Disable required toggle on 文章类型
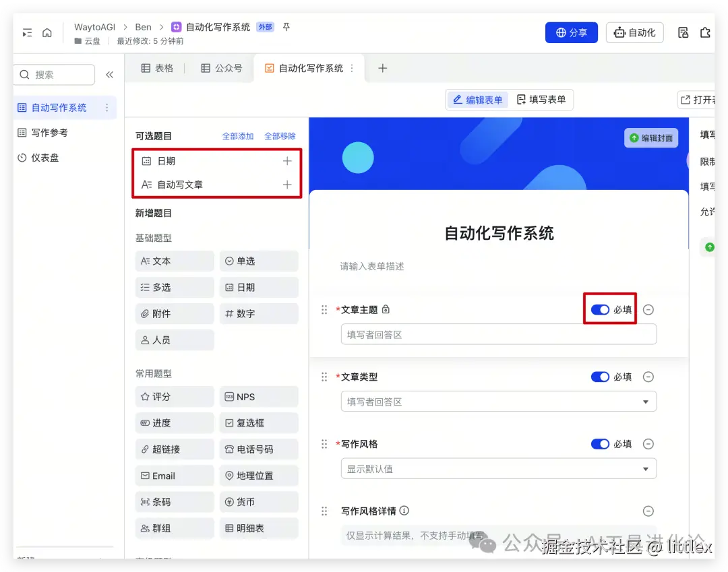This screenshot has width=728, height=572. 600,377
